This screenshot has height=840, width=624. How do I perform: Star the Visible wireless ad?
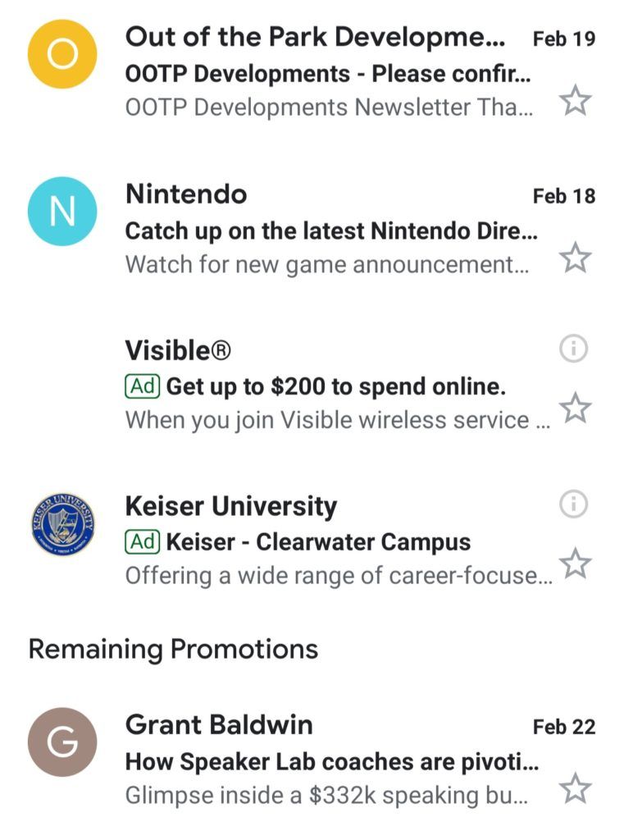pyautogui.click(x=576, y=408)
